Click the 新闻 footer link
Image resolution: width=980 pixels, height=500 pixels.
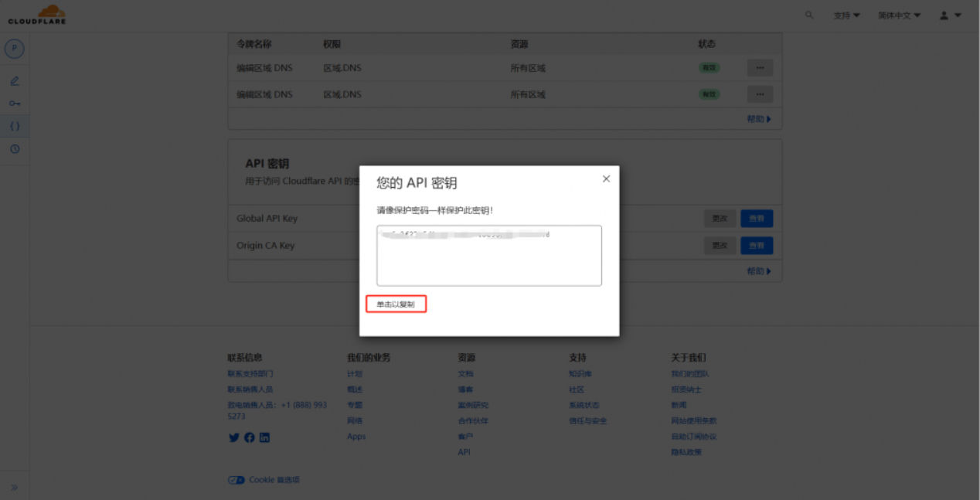[x=679, y=405]
